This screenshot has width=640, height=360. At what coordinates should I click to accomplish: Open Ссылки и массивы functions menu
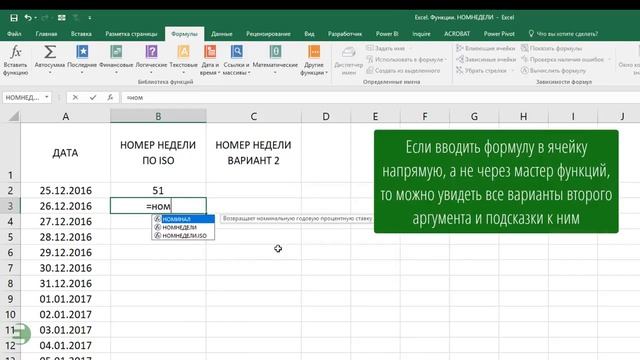tap(236, 60)
